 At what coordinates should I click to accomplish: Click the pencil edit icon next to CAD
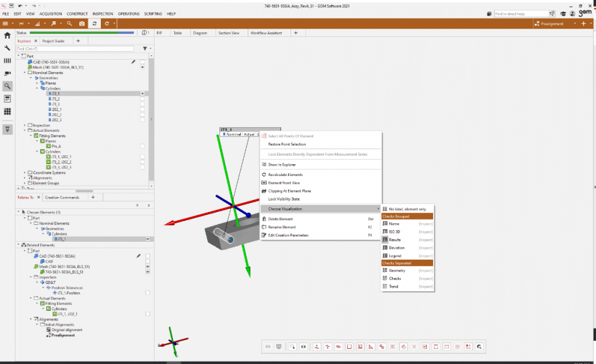pos(133,61)
